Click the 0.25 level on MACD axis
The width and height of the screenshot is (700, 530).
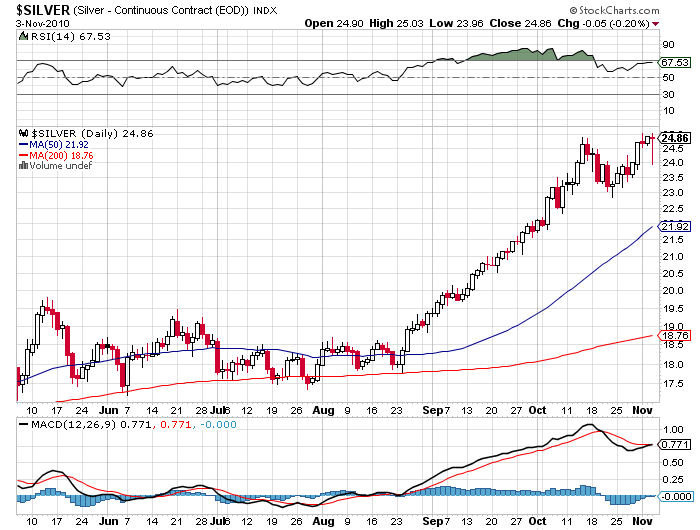point(673,480)
